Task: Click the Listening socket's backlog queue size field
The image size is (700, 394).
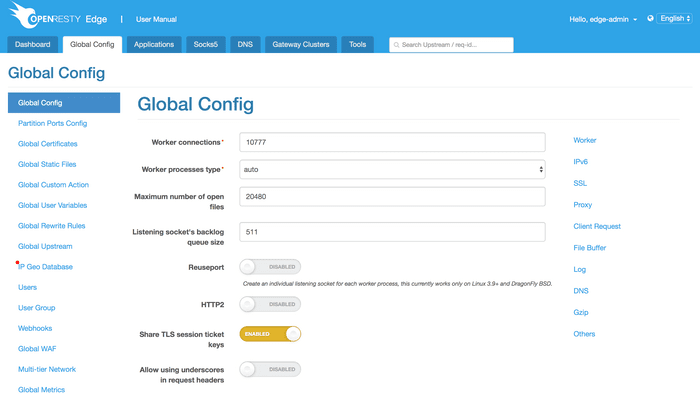Action: pos(392,232)
